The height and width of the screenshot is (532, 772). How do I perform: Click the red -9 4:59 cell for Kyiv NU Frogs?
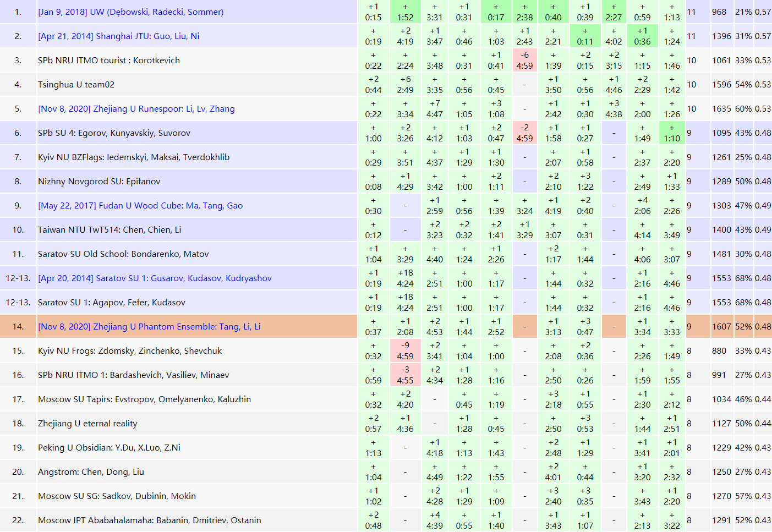(x=405, y=351)
